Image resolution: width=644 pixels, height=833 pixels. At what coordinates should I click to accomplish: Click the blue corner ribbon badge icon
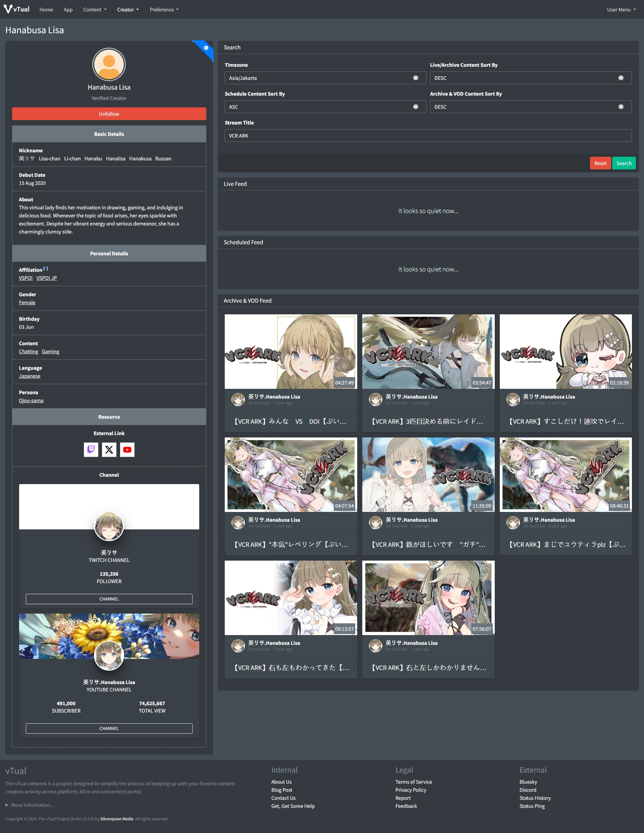coord(206,48)
